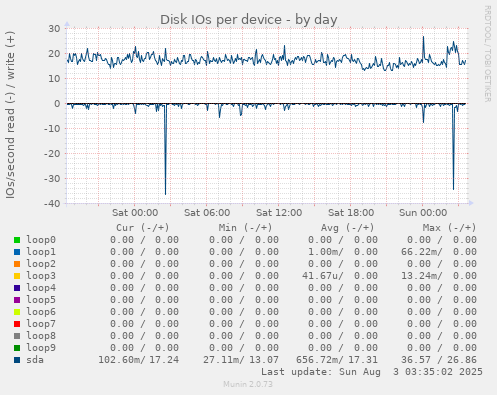Click the Sat 06:00 time axis label
This screenshot has width=497, height=395.
(207, 213)
